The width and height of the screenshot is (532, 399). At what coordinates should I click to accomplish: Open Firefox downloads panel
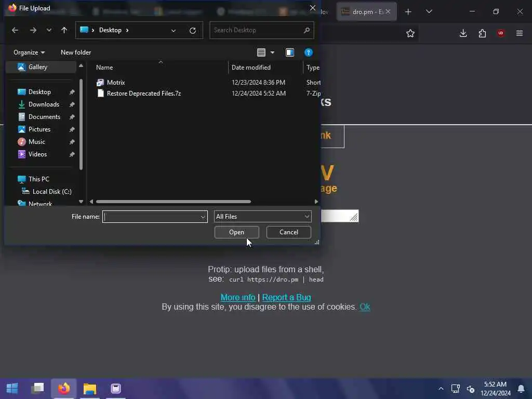pyautogui.click(x=463, y=33)
